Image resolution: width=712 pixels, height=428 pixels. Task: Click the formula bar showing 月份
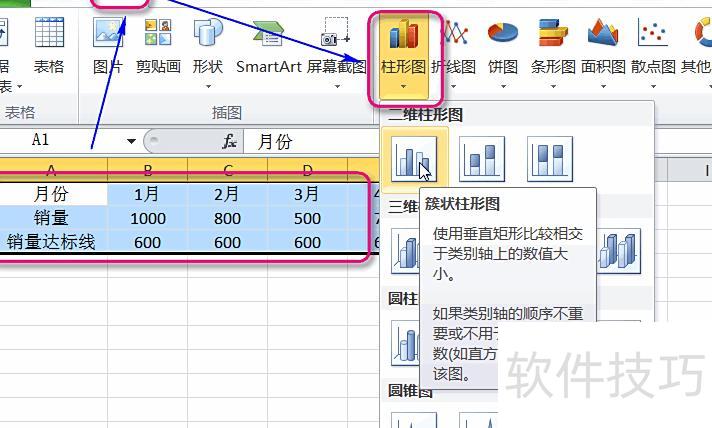coord(312,142)
